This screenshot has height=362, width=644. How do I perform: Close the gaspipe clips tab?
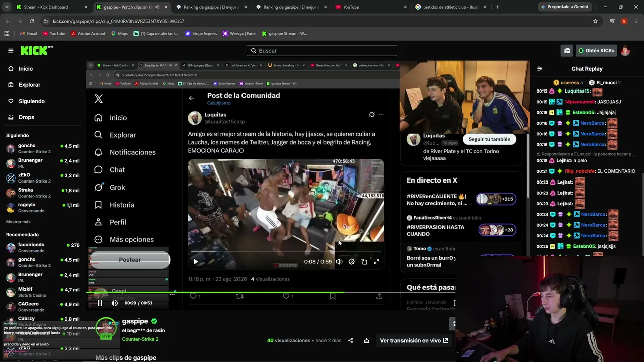point(166,7)
